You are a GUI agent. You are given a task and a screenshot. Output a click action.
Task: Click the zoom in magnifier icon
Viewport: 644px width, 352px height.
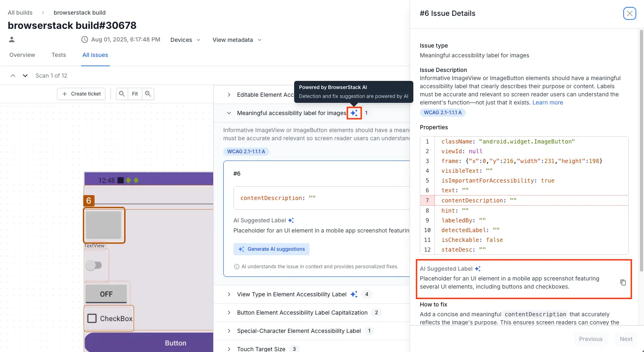[148, 94]
